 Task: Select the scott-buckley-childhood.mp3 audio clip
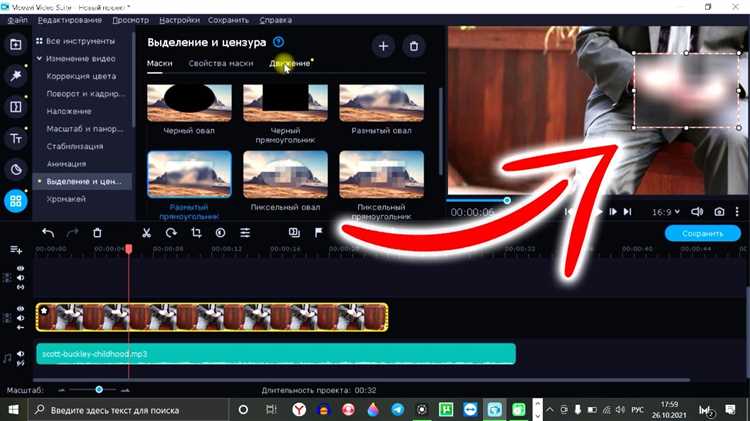276,354
